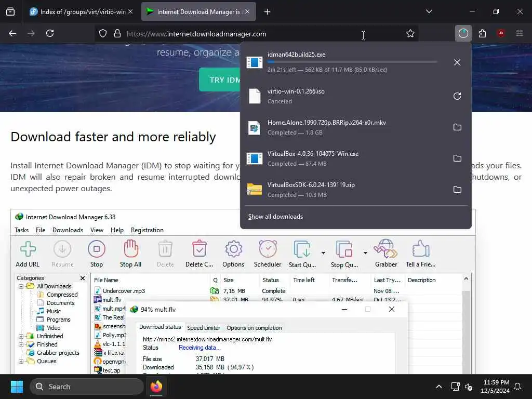
Task: Click Delete Completed icon in IDM
Action: coord(199,254)
